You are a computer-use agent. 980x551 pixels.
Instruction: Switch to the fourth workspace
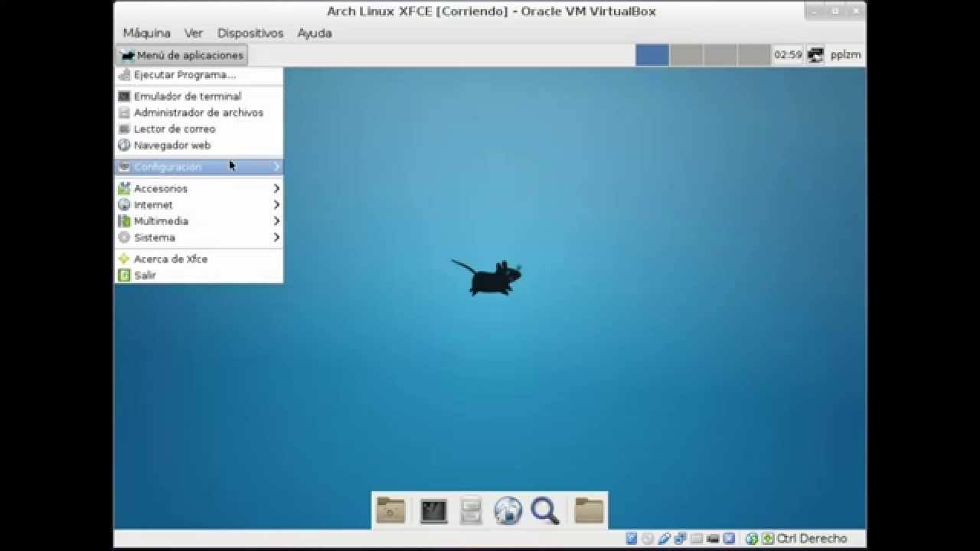[x=754, y=55]
